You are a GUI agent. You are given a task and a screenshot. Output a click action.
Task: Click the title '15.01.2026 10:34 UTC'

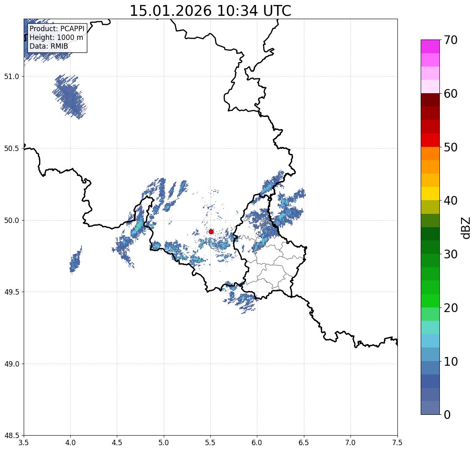coord(210,11)
